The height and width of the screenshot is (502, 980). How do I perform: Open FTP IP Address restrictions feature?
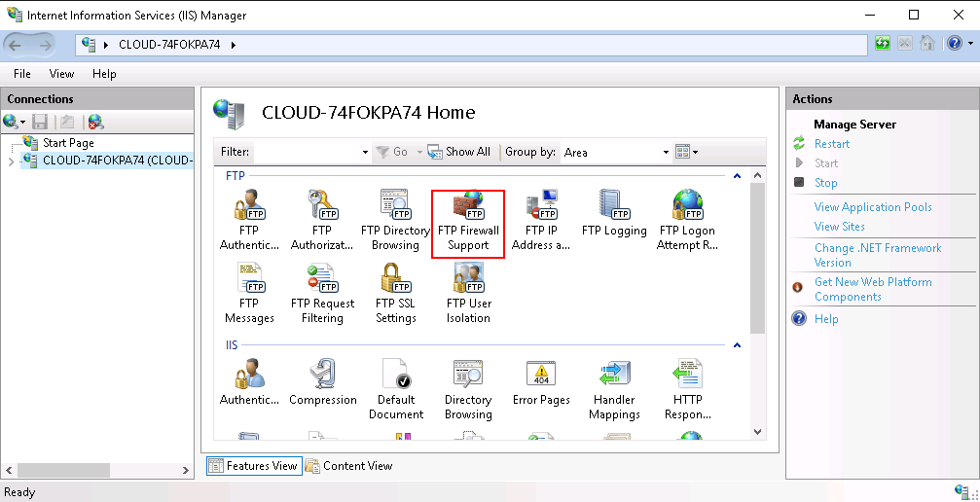click(541, 221)
